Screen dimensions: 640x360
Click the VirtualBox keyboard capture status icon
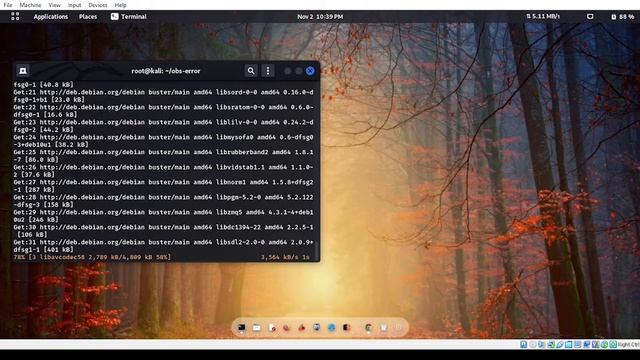pos(613,345)
